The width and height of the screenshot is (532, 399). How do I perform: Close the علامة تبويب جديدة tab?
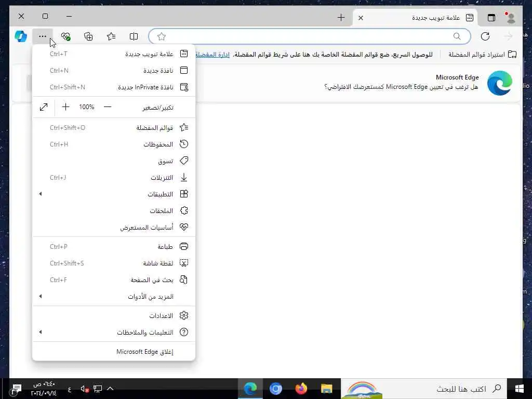click(x=361, y=18)
